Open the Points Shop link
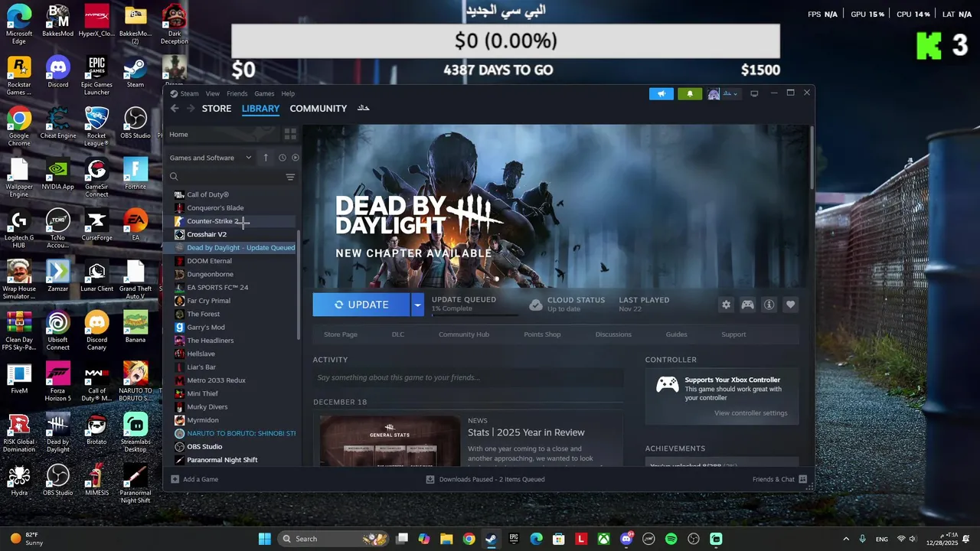This screenshot has width=980, height=551. point(542,334)
